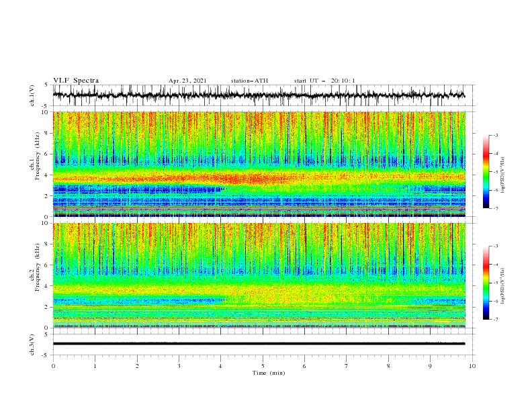
Task: Select the "start UT = 20:10:1" text
Action: (324, 81)
